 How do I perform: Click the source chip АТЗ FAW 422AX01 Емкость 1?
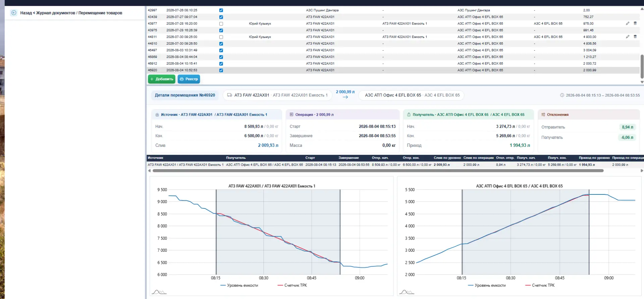point(277,95)
